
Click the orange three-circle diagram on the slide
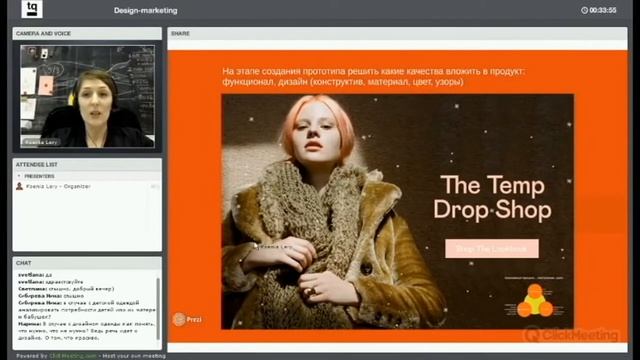[535, 301]
